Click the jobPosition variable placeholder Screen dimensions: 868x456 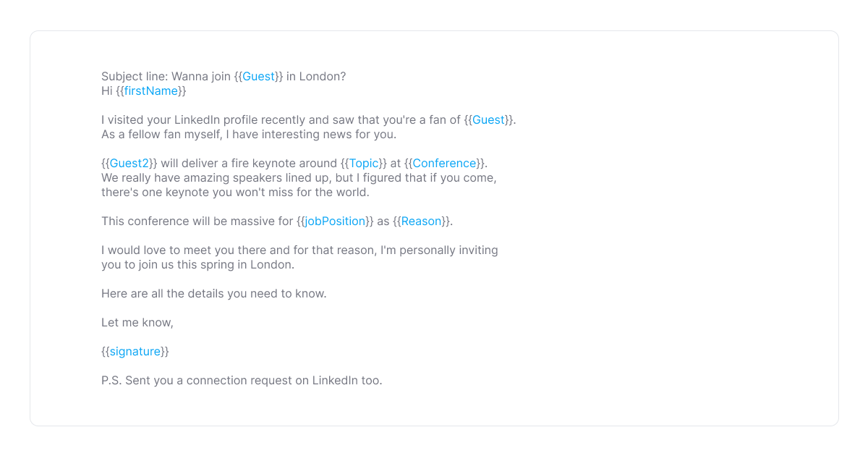click(335, 221)
